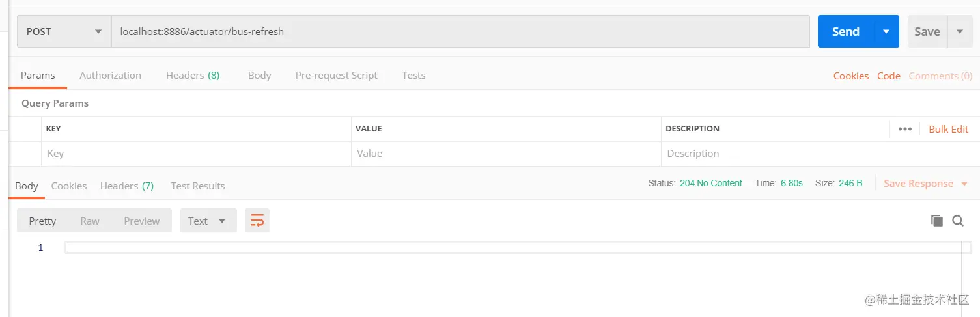Click the request URL field
Viewport: 980px width, 317px height.
point(460,31)
